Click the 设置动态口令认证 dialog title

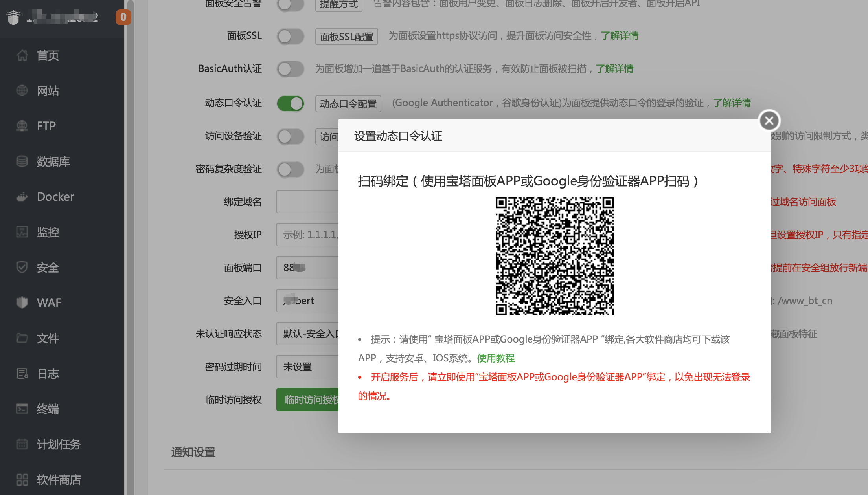398,136
